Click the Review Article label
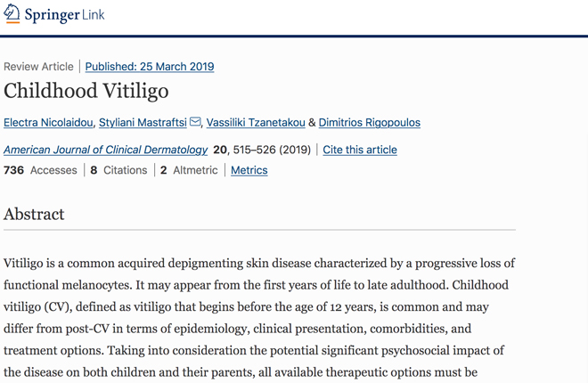588x383 pixels. [38, 66]
